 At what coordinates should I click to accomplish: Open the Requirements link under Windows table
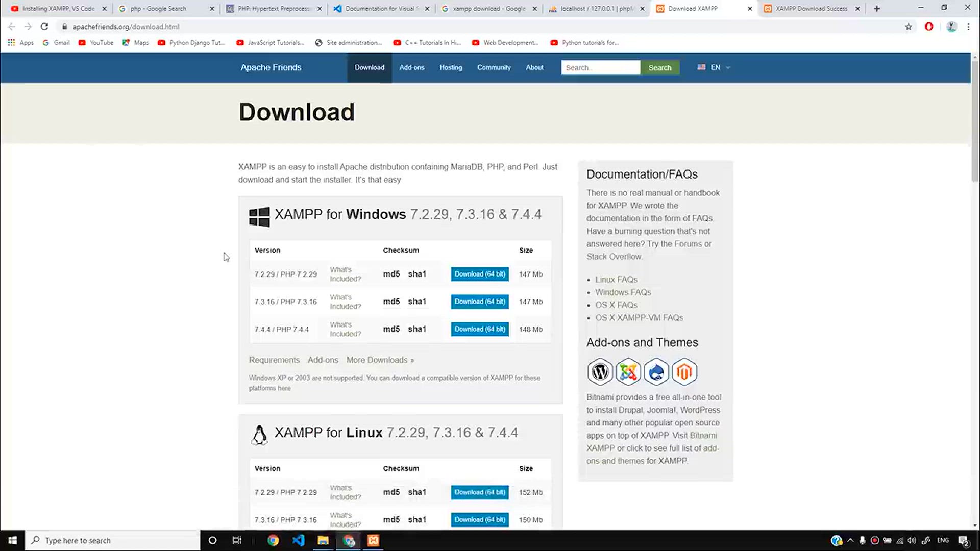[x=274, y=360]
